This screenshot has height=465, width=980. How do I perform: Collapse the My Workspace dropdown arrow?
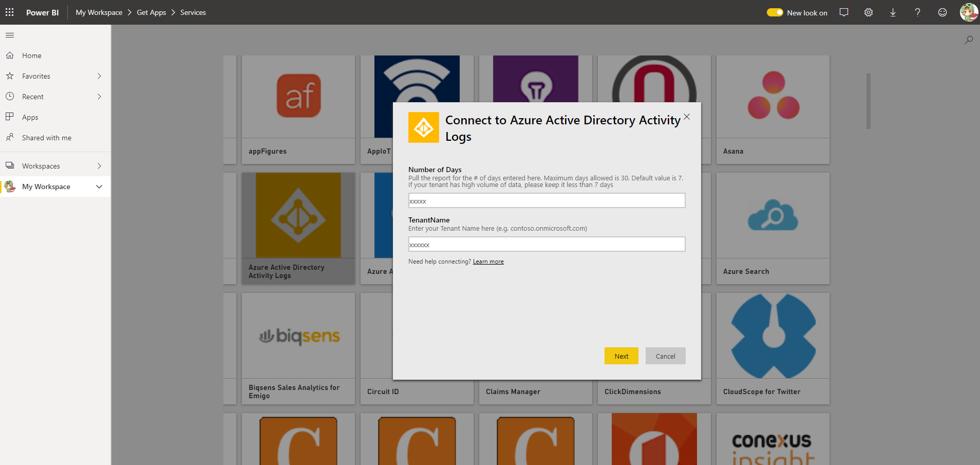(x=99, y=187)
